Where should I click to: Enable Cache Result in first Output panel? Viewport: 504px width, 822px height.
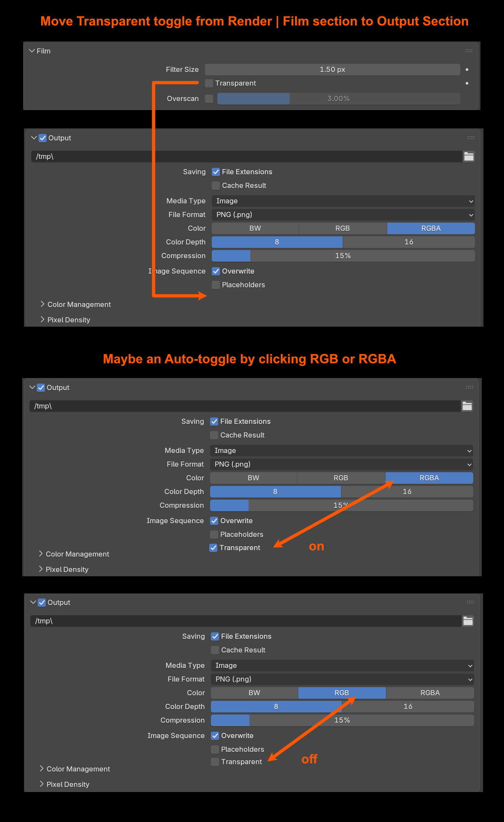[216, 185]
